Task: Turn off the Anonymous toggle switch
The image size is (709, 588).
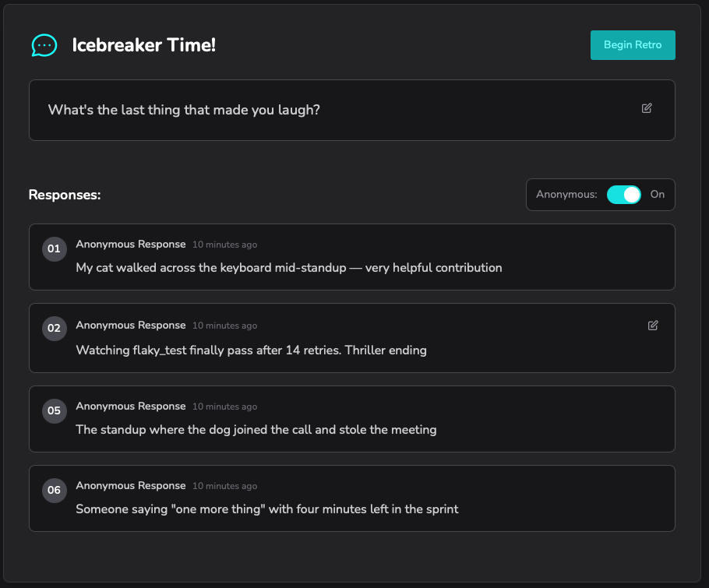Action: [623, 195]
